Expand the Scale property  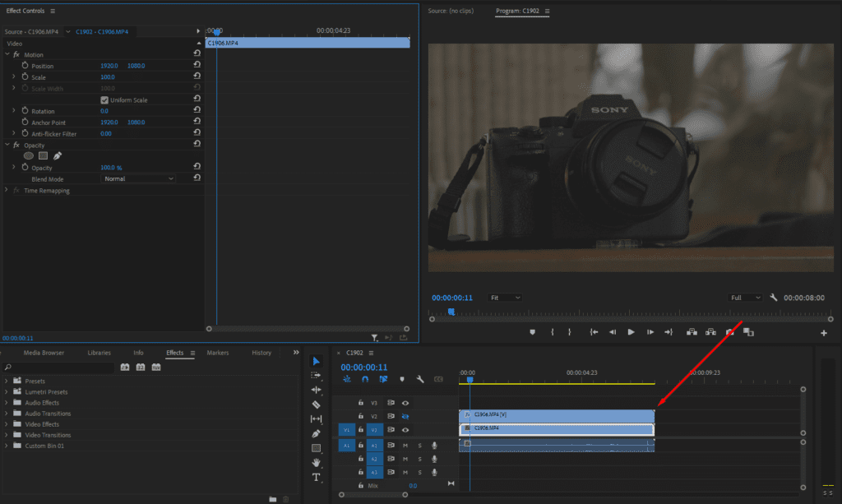coord(14,76)
